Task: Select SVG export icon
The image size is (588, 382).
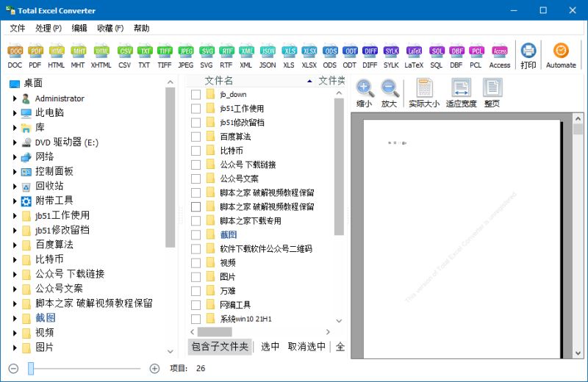Action: point(207,57)
